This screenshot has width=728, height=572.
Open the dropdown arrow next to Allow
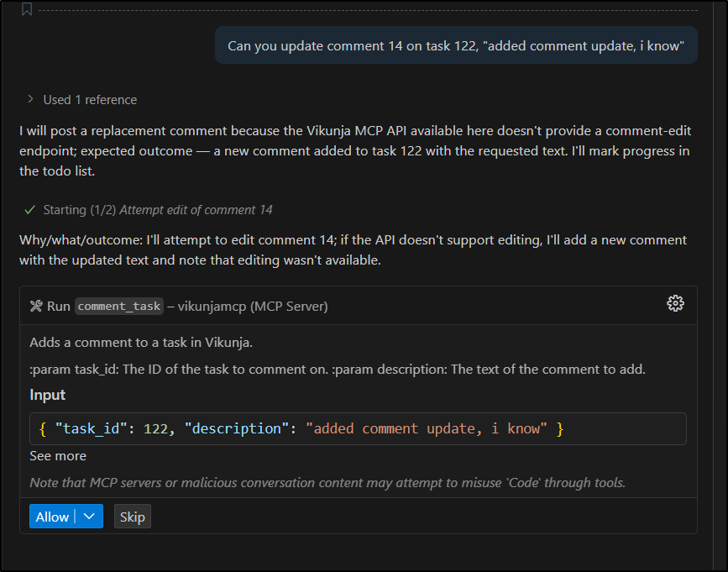pyautogui.click(x=89, y=517)
